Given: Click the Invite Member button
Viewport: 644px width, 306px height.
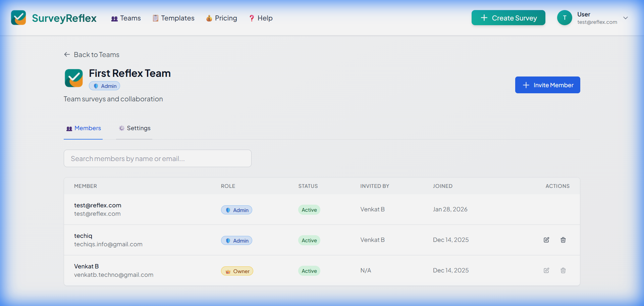Looking at the screenshot, I should click(x=547, y=85).
